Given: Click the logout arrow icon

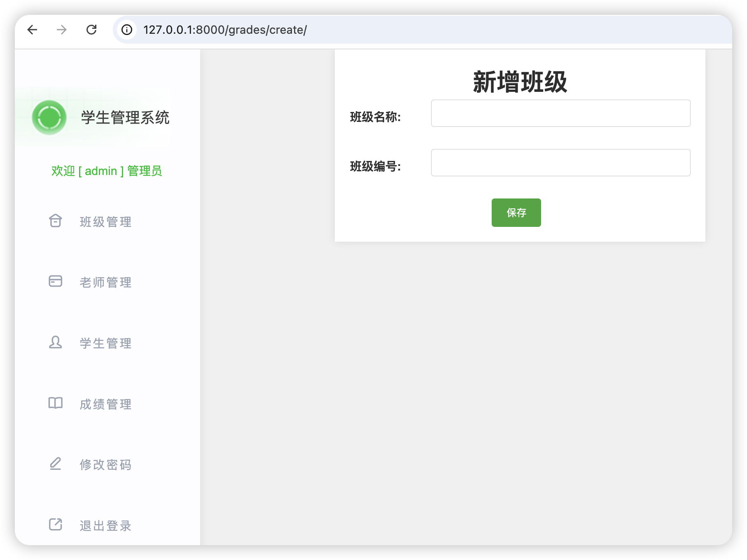Looking at the screenshot, I should [x=56, y=525].
